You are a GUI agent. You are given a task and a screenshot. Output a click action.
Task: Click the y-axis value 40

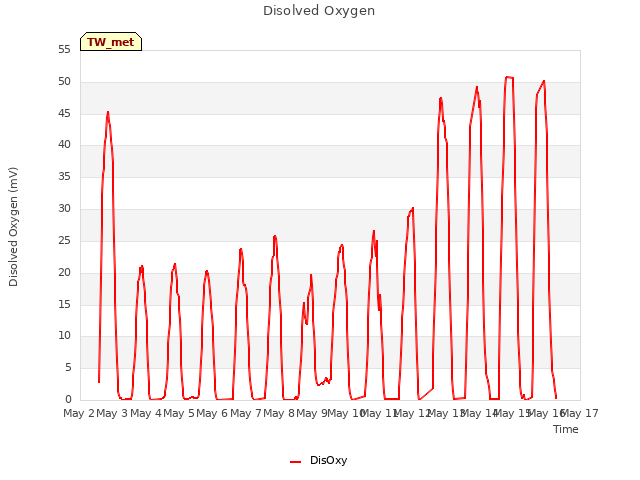tap(64, 145)
